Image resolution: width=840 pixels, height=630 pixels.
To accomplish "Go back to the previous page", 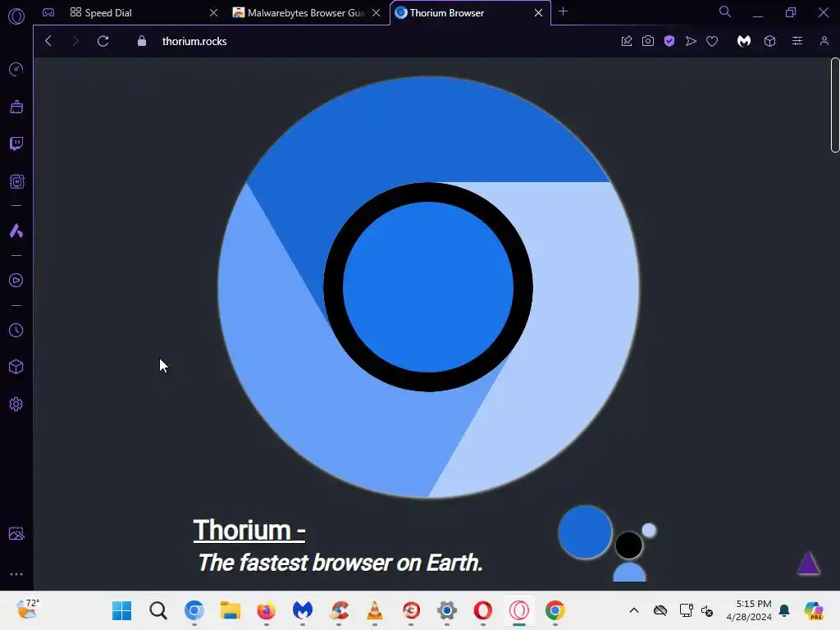I will [x=48, y=41].
